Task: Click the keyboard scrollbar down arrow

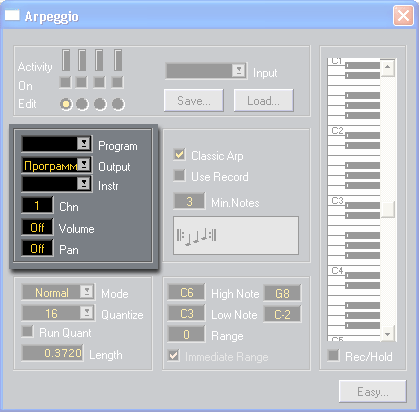Action: click(388, 334)
